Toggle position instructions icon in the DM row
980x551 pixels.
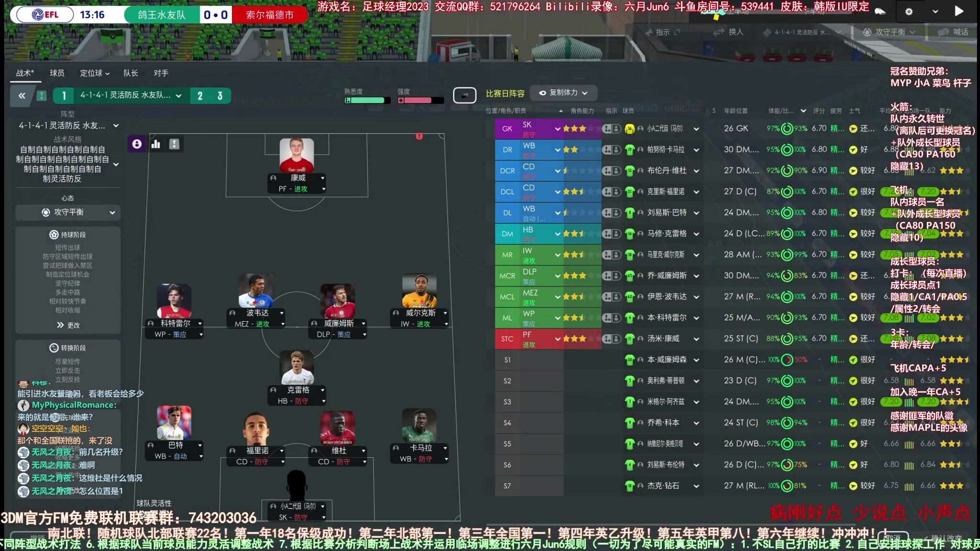pyautogui.click(x=607, y=234)
